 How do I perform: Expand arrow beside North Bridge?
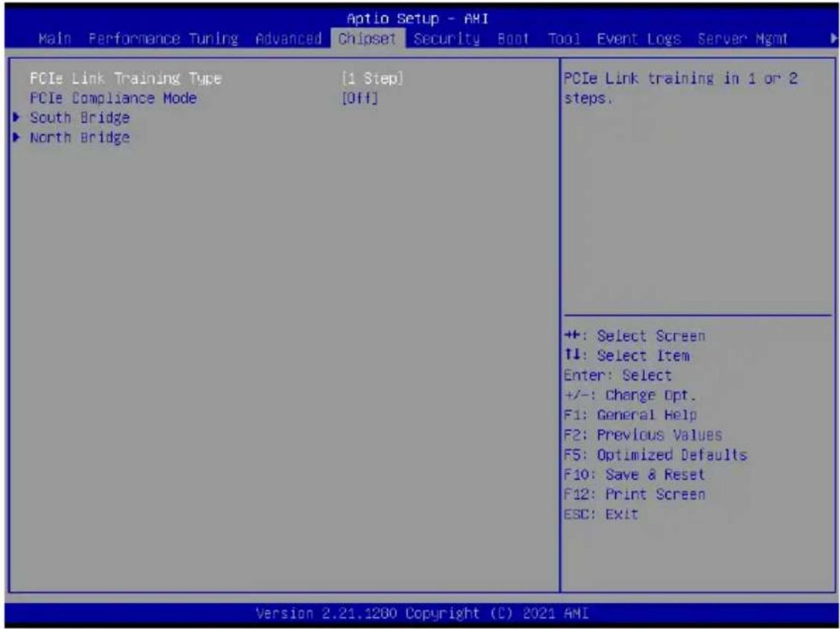(x=18, y=138)
